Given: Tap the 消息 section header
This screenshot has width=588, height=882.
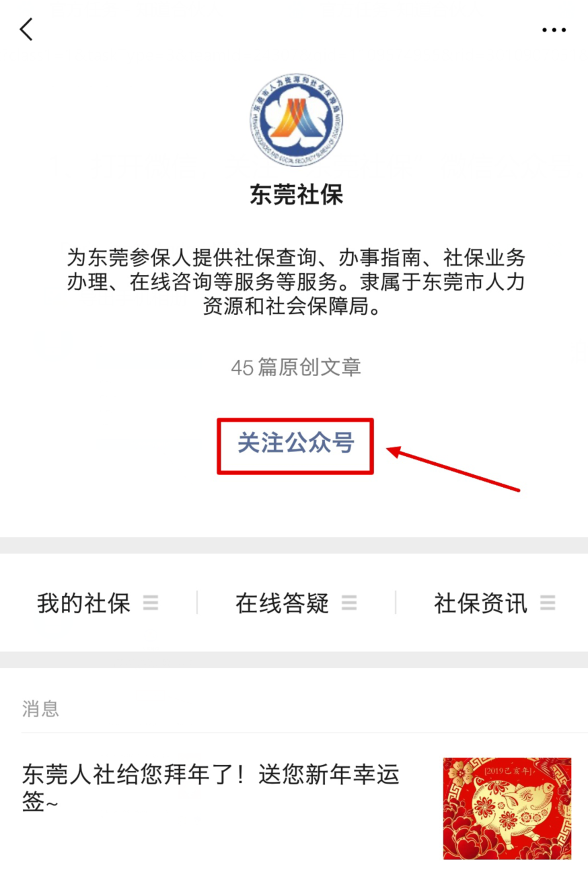Looking at the screenshot, I should (40, 709).
